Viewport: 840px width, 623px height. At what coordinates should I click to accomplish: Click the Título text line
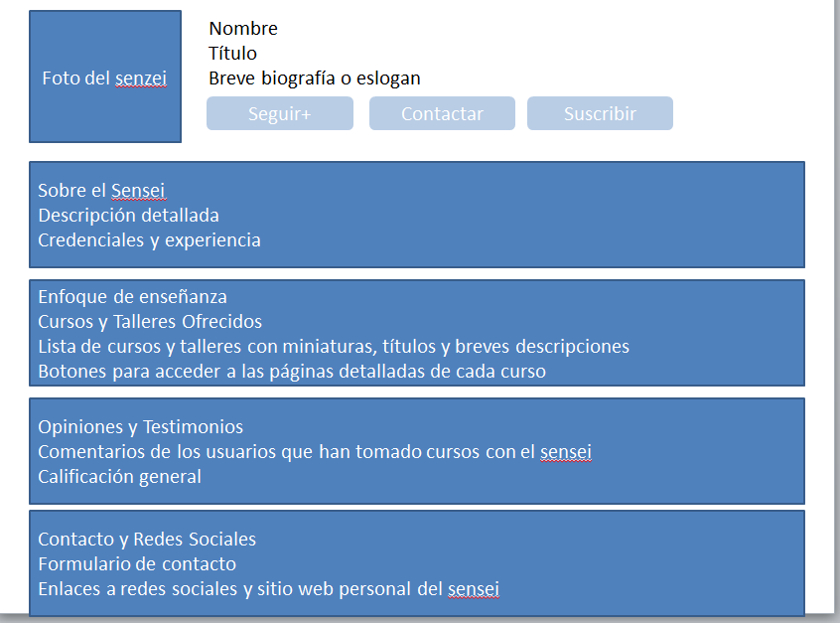tap(232, 54)
